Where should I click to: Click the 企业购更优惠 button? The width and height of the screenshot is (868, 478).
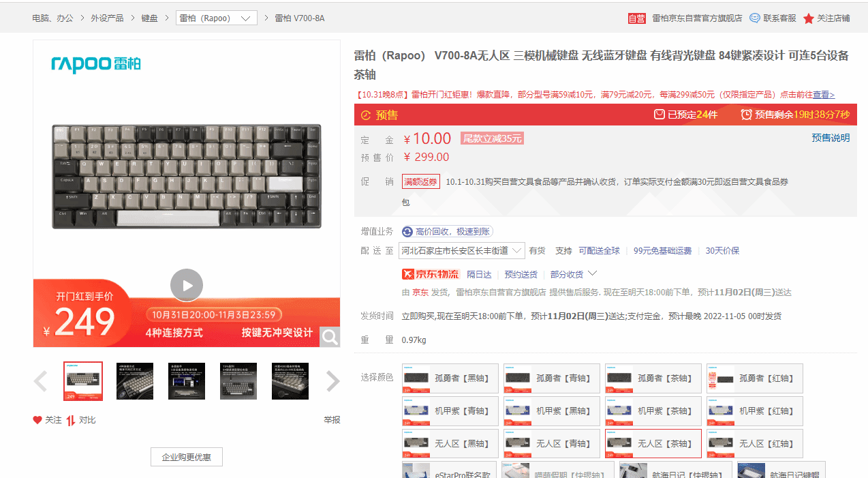tap(186, 457)
